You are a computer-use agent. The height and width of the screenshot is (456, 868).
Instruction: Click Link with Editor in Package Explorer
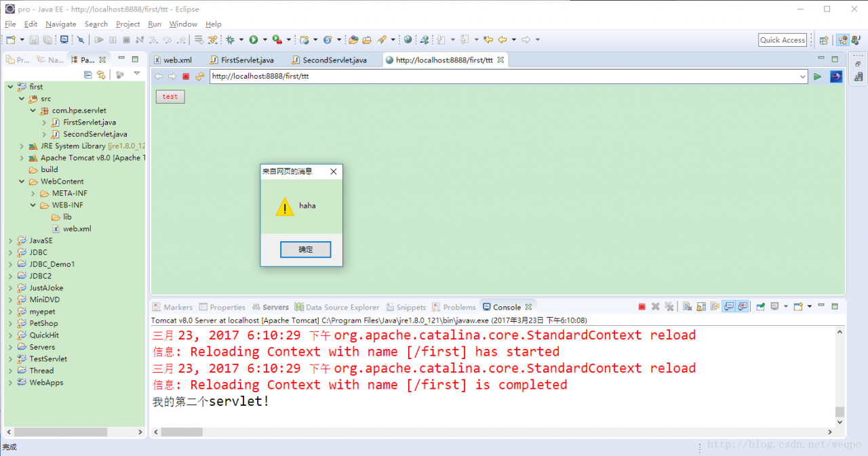[101, 75]
